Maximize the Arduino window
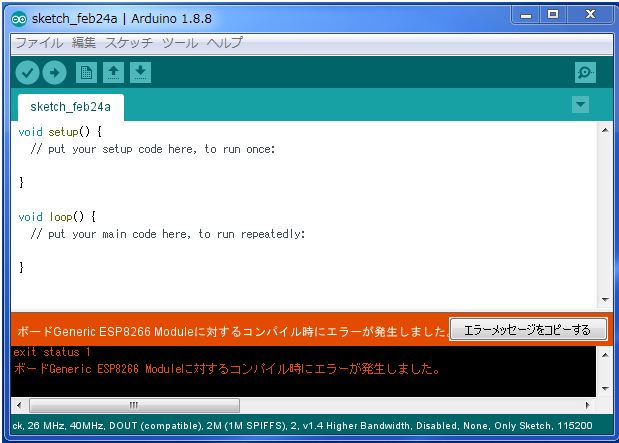The height and width of the screenshot is (443, 619). point(553,15)
